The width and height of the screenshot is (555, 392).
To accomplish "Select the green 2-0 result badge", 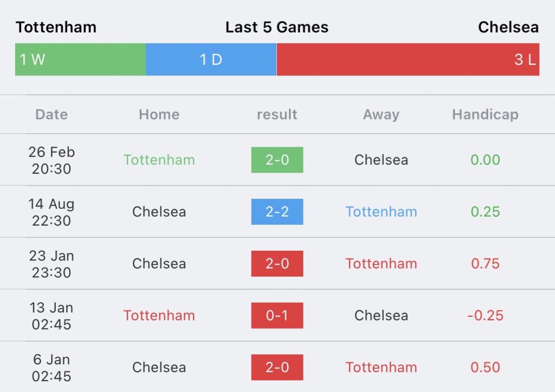I will click(x=277, y=160).
